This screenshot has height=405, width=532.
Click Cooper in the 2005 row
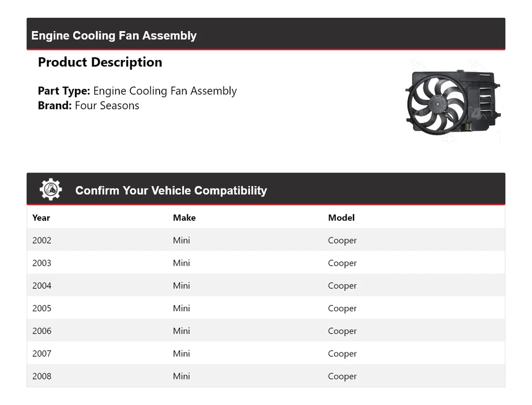tap(342, 308)
